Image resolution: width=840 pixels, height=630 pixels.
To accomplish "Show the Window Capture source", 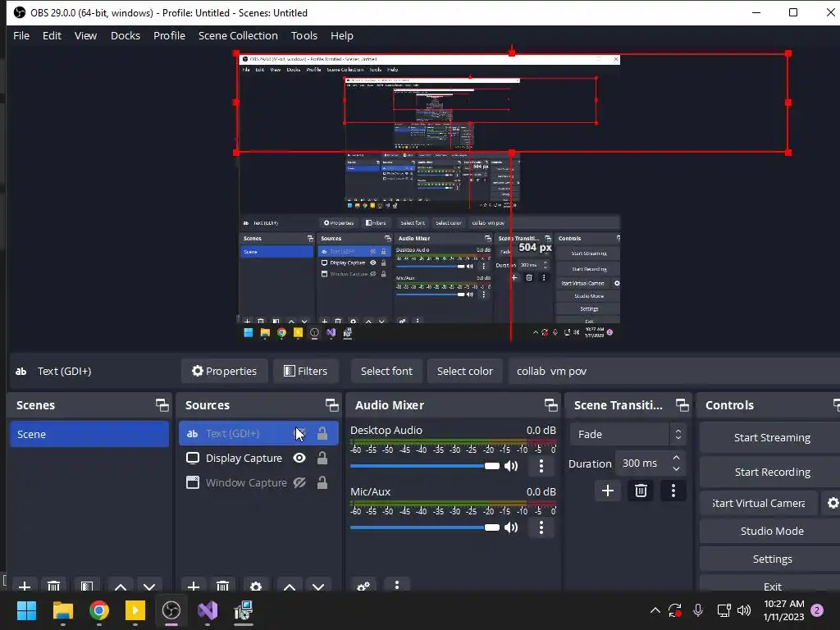I will point(299,482).
